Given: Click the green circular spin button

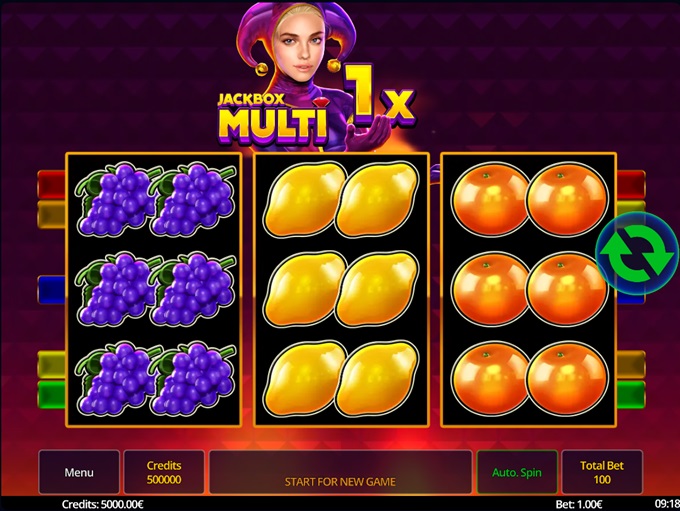Looking at the screenshot, I should pos(638,253).
